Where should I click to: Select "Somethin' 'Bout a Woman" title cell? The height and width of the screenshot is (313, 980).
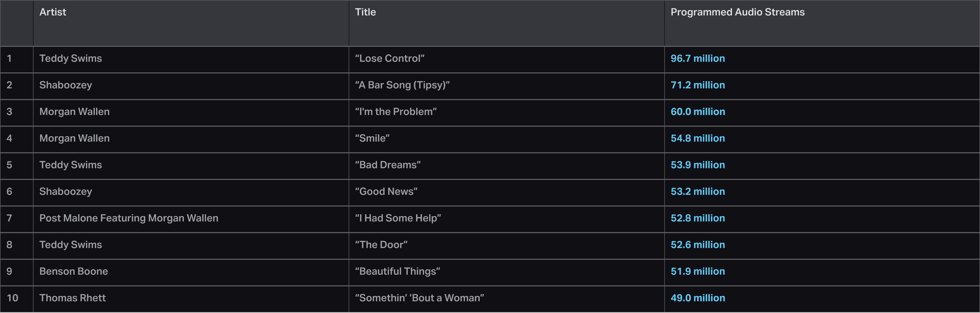coord(419,298)
